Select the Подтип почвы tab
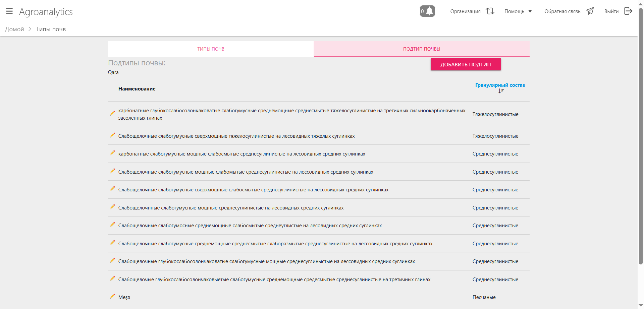644x309 pixels. click(x=422, y=49)
